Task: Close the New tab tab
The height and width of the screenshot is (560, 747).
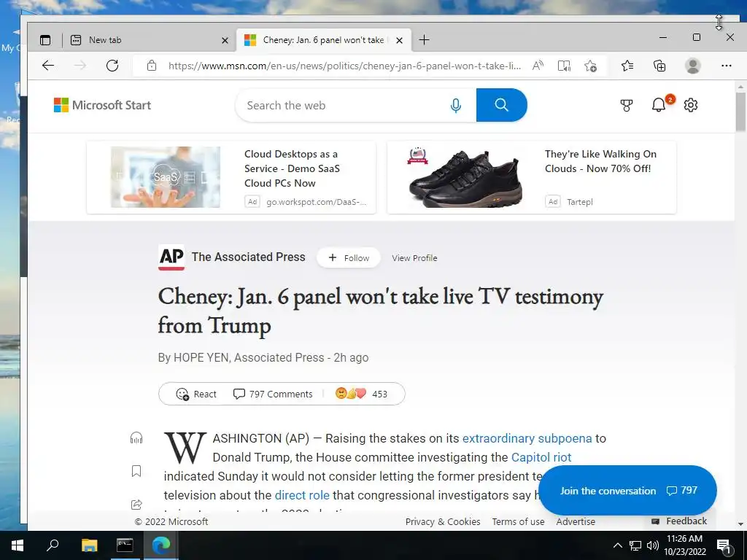Action: (225, 41)
